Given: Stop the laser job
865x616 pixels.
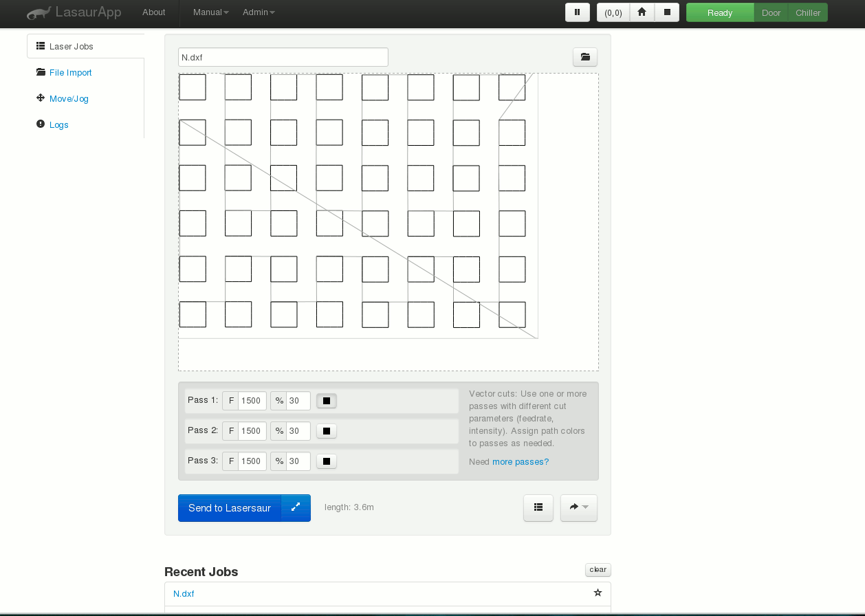Looking at the screenshot, I should click(667, 12).
